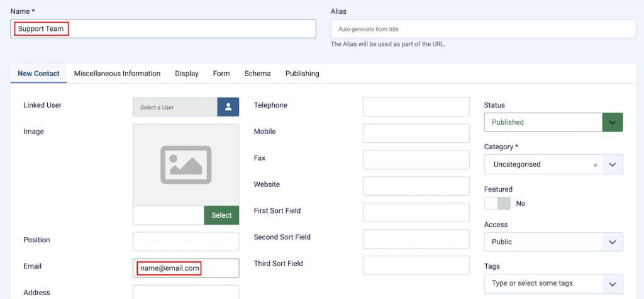
Task: Select the Form tab
Action: pyautogui.click(x=221, y=74)
